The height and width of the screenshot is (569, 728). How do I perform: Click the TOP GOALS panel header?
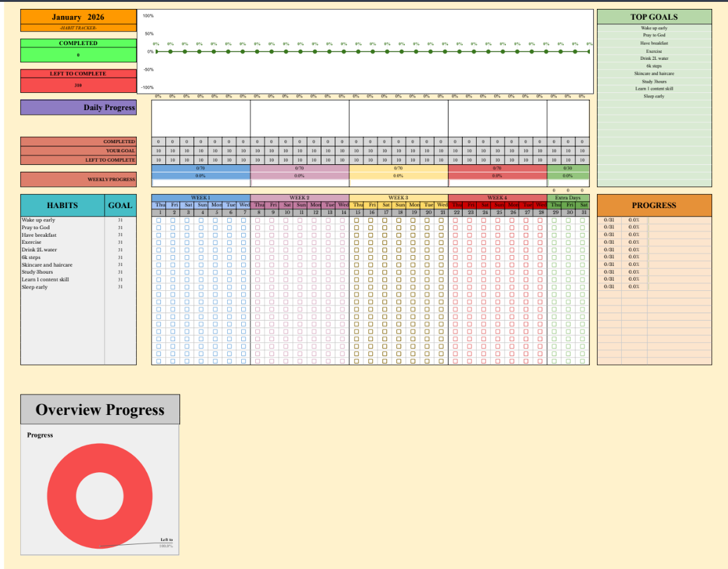tap(654, 17)
